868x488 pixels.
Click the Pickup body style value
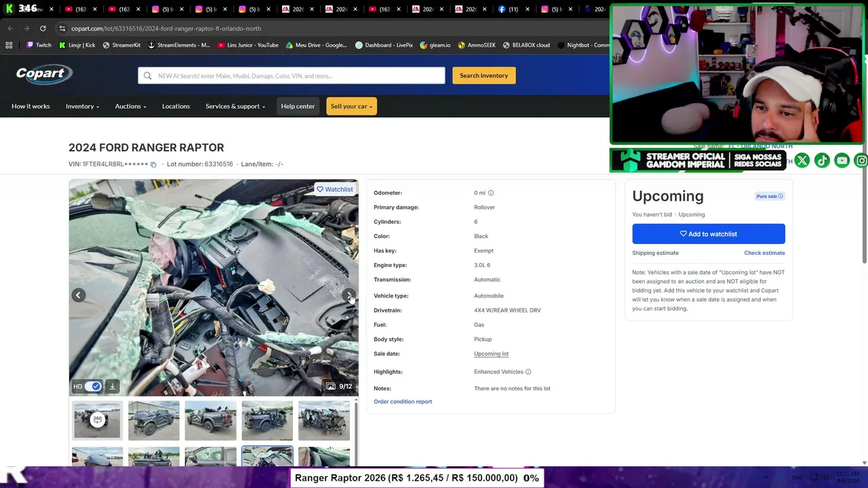[x=483, y=340]
